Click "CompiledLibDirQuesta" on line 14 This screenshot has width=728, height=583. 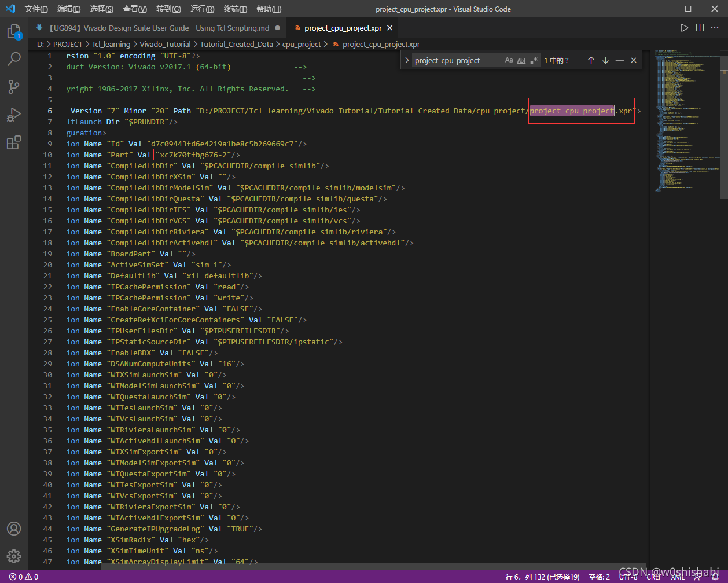pos(155,199)
